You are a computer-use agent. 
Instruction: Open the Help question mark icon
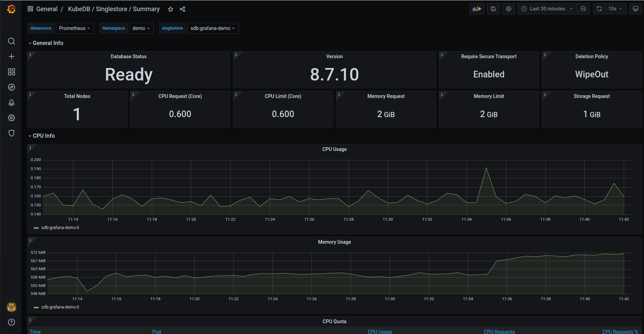click(x=12, y=322)
